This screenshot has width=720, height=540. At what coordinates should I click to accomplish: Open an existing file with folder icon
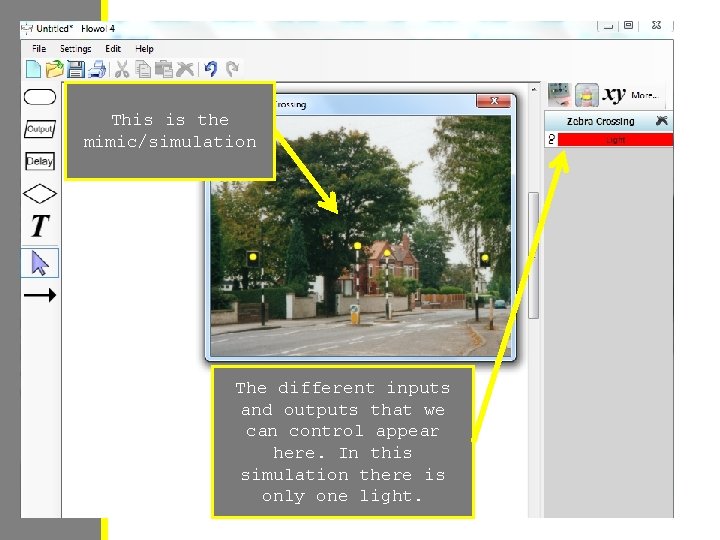click(x=55, y=69)
